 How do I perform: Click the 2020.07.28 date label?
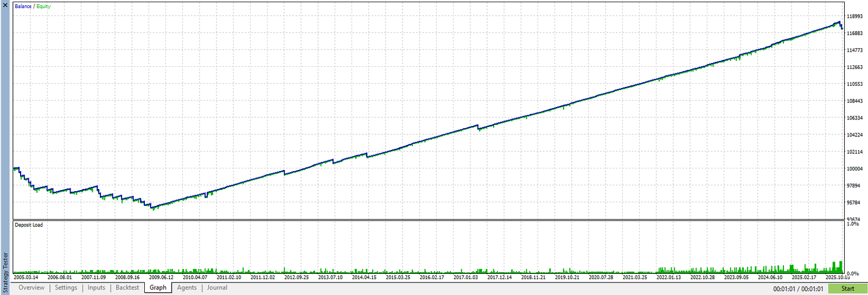coord(601,278)
